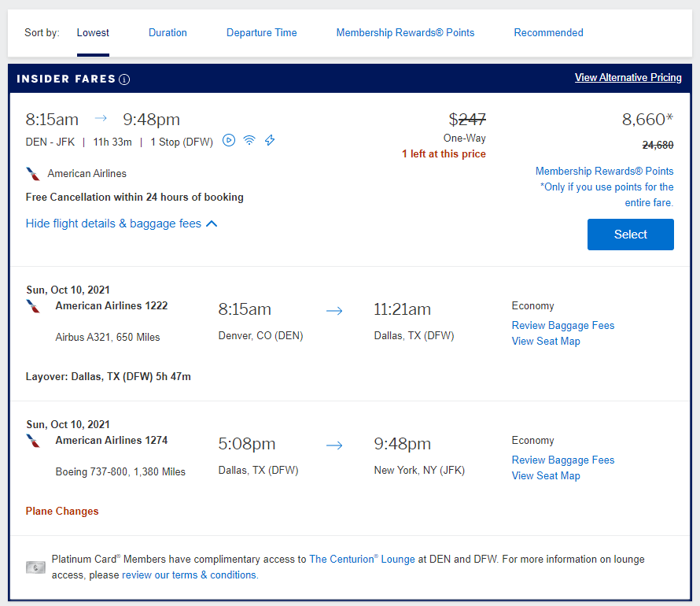The height and width of the screenshot is (606, 700).
Task: Sort flights by Lowest
Action: (x=93, y=33)
